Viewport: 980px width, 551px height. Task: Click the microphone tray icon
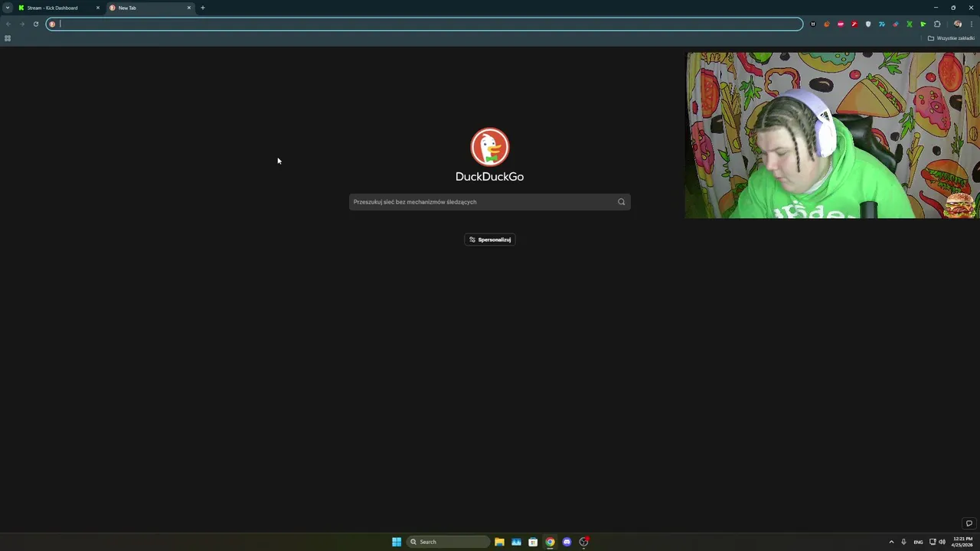[903, 542]
